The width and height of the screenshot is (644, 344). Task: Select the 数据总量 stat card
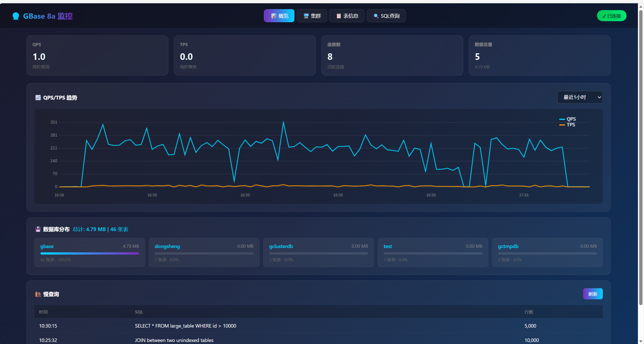point(540,55)
